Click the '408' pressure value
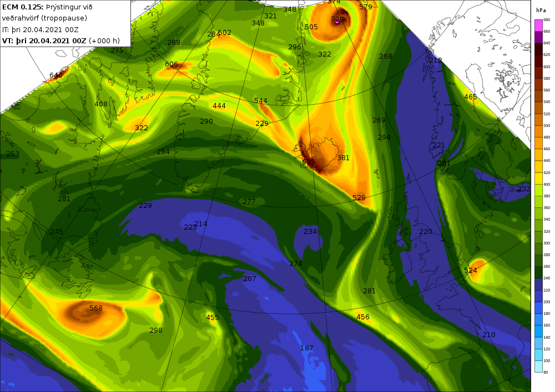 (x=101, y=104)
